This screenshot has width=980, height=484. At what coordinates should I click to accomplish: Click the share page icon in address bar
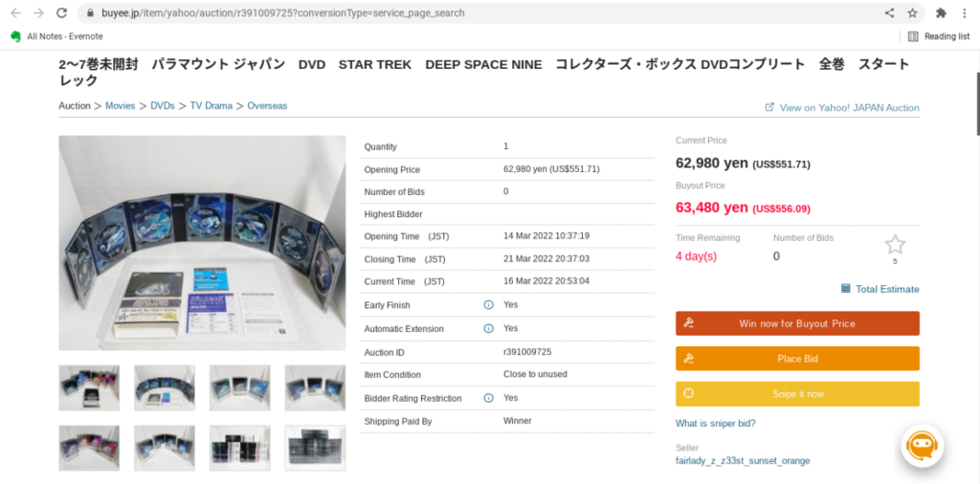click(889, 13)
